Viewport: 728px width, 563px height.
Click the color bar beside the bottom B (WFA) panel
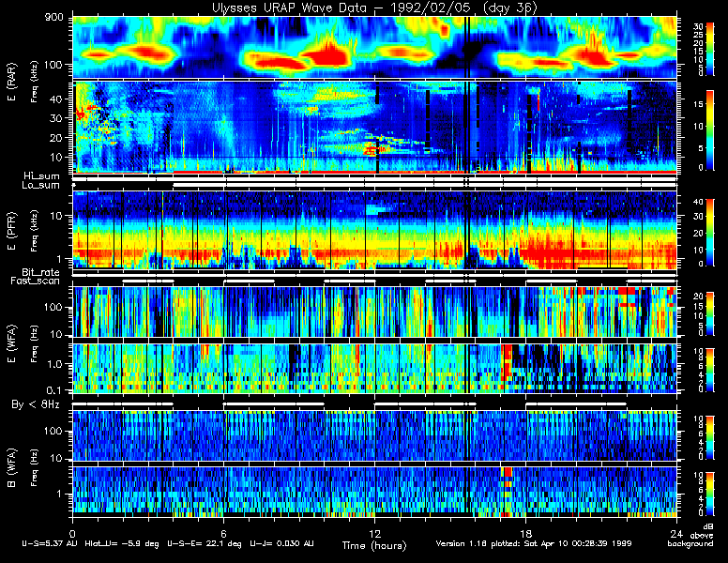pyautogui.click(x=710, y=494)
